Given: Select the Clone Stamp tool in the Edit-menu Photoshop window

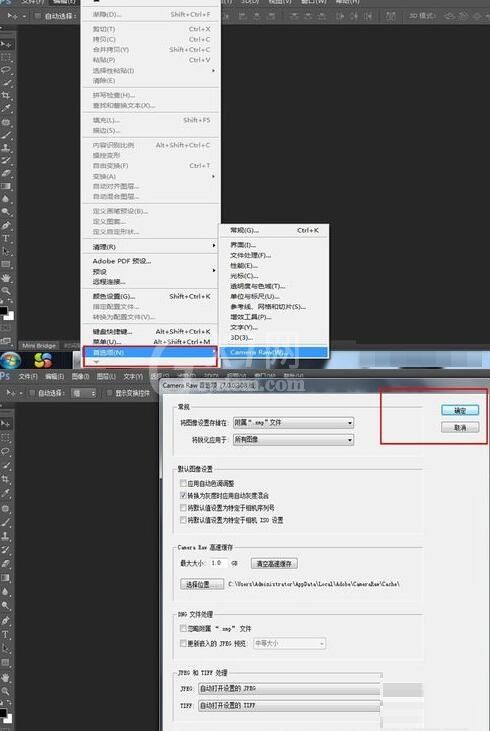Looking at the screenshot, I should 6,148.
